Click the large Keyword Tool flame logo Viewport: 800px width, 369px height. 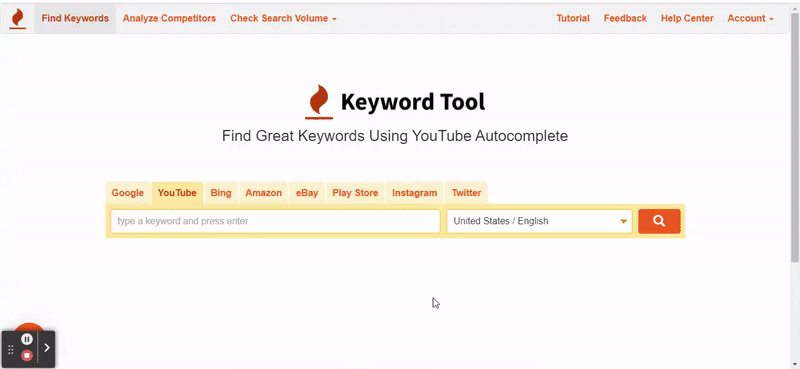click(319, 102)
